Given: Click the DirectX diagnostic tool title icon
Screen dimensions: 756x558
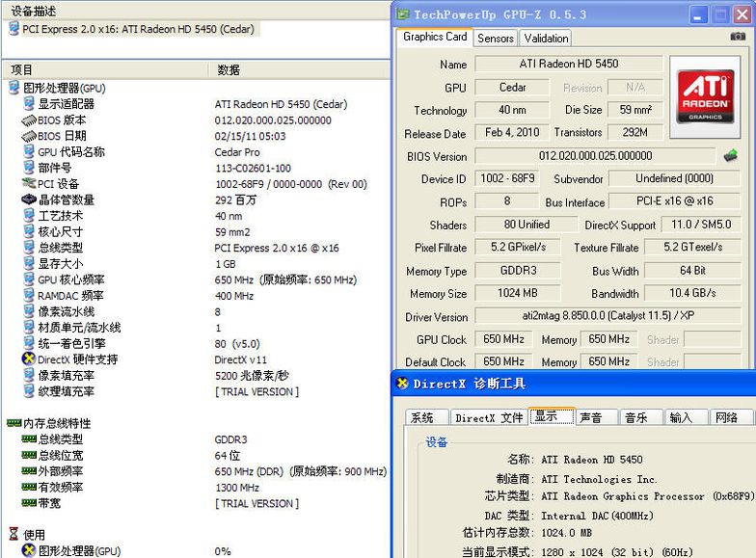Looking at the screenshot, I should coord(402,384).
